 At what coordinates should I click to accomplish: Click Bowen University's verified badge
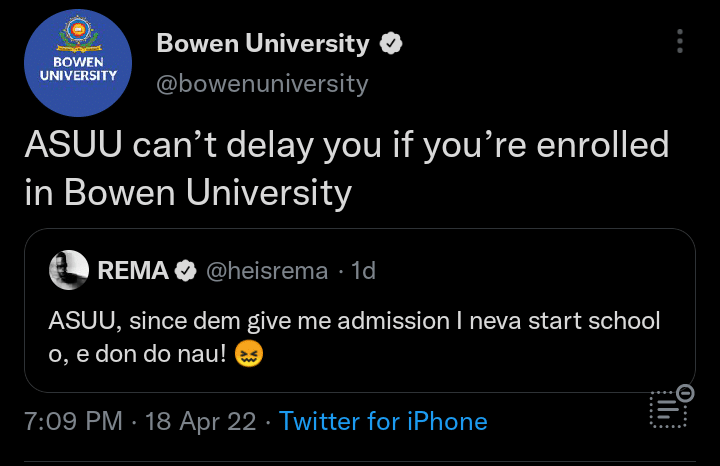391,44
